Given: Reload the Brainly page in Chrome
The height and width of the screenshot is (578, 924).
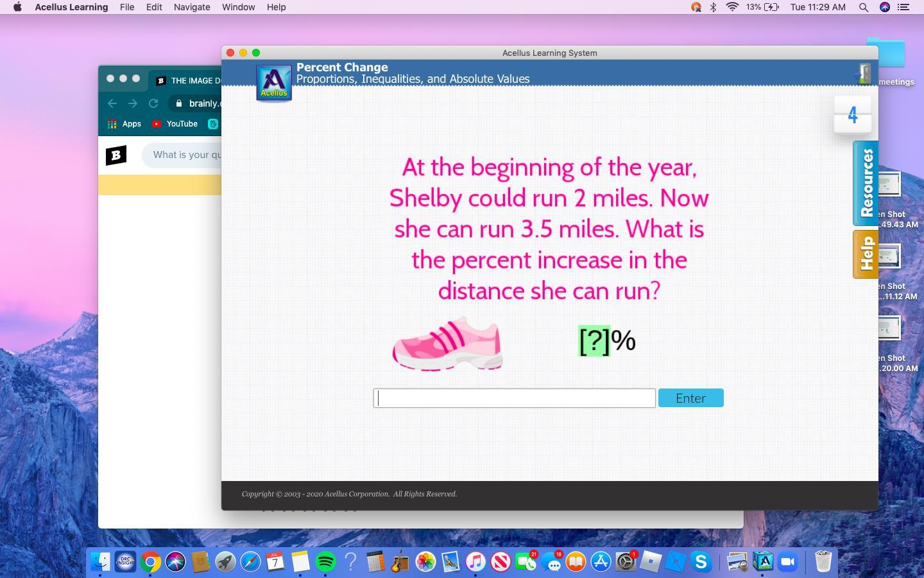Looking at the screenshot, I should (153, 103).
